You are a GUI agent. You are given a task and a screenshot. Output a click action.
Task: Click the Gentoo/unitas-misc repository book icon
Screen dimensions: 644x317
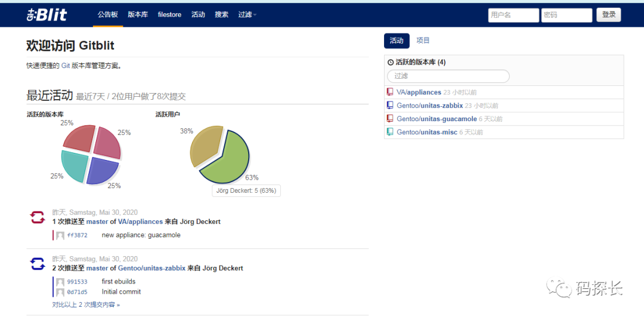pyautogui.click(x=390, y=132)
